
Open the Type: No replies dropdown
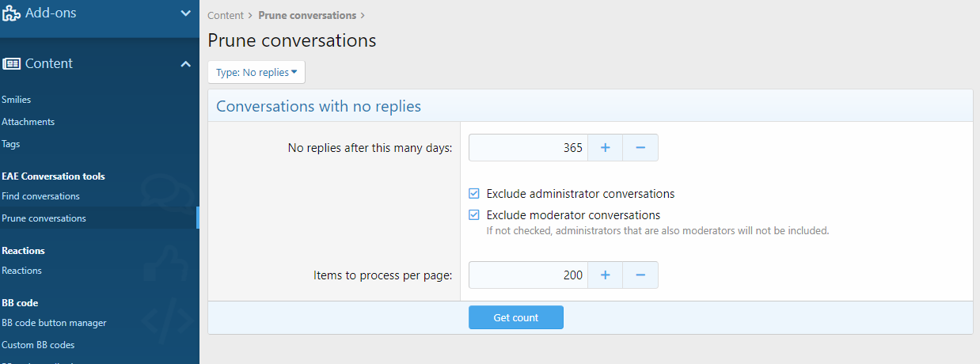click(x=256, y=73)
